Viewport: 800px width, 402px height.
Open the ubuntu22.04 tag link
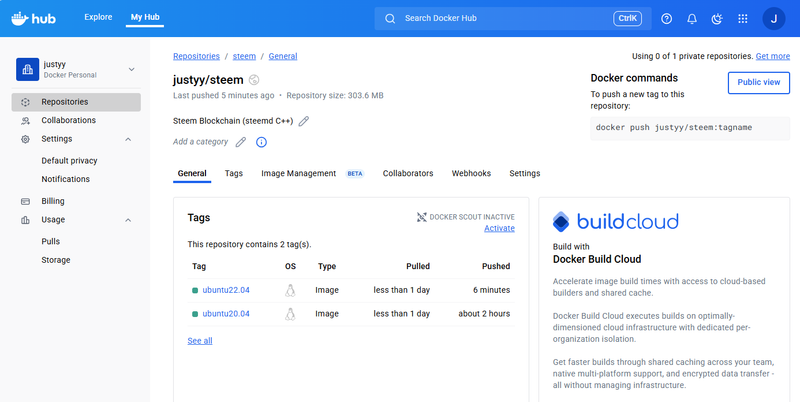pos(226,290)
